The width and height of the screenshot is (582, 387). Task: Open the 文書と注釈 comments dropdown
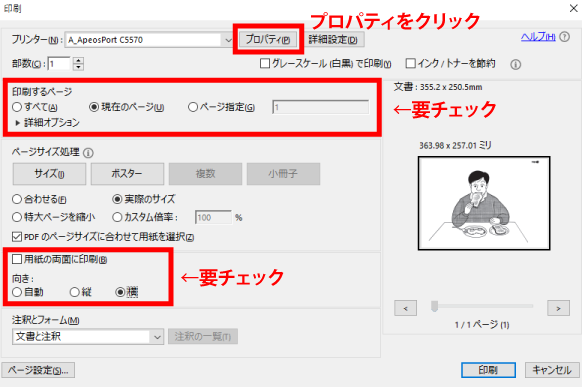88,337
